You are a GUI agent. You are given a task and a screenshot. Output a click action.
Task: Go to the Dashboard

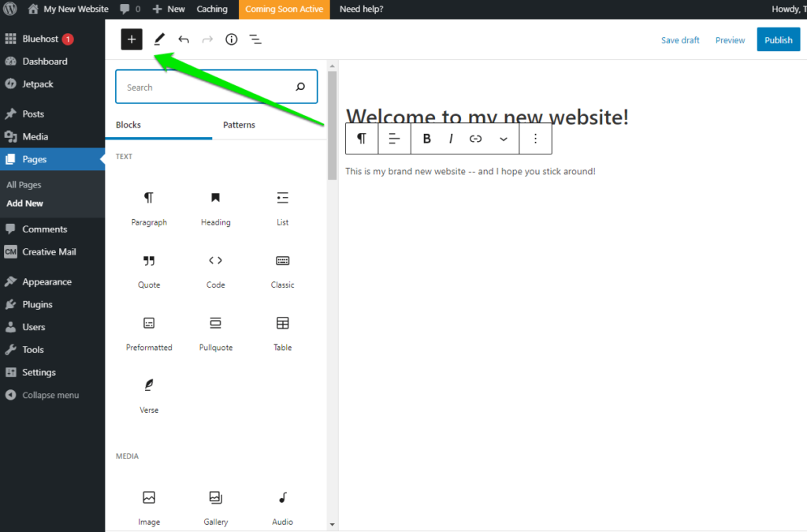pos(53,61)
